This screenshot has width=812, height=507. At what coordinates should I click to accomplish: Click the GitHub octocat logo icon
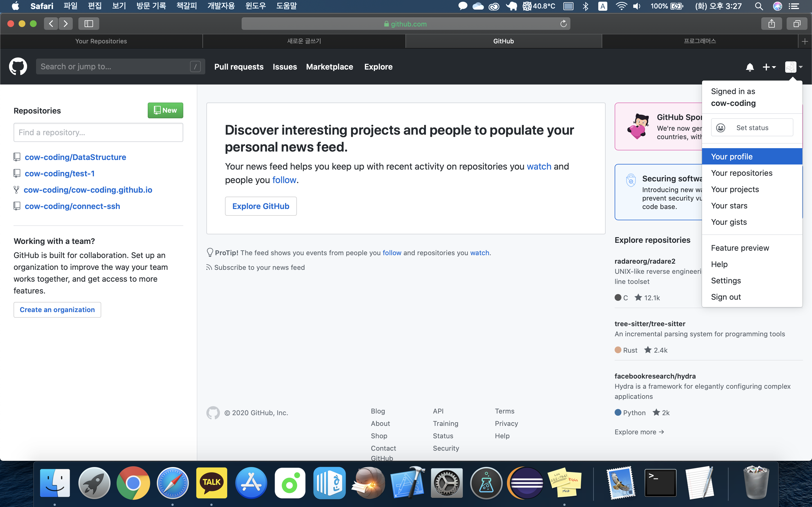[18, 66]
